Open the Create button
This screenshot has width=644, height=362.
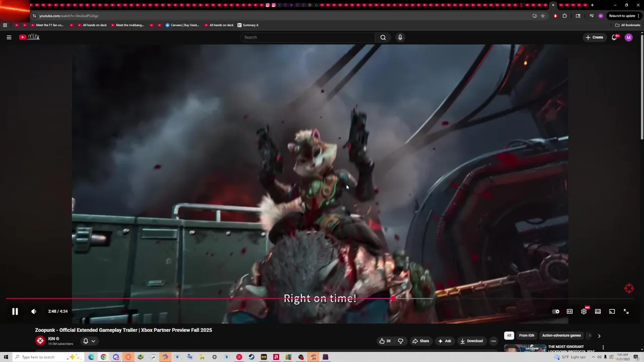594,37
